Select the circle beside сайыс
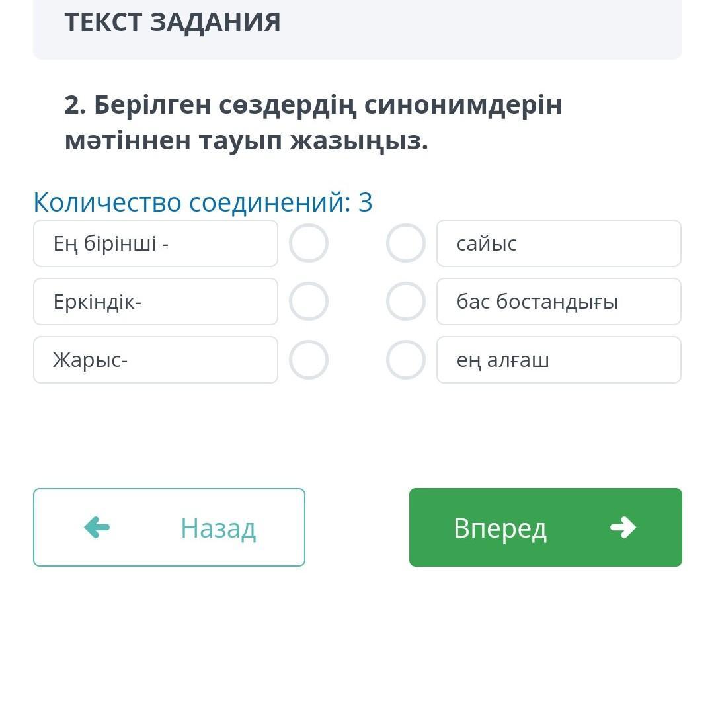The height and width of the screenshot is (728, 714). (405, 243)
